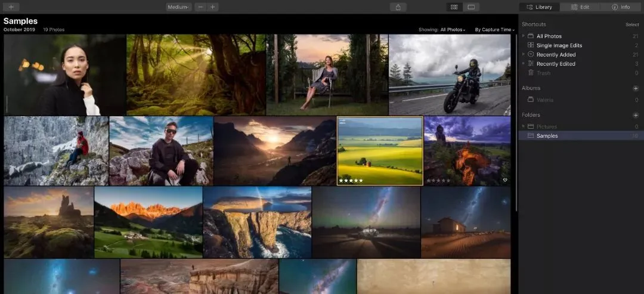
Task: Rate the purple sky rock photo stars
Action: tap(438, 180)
